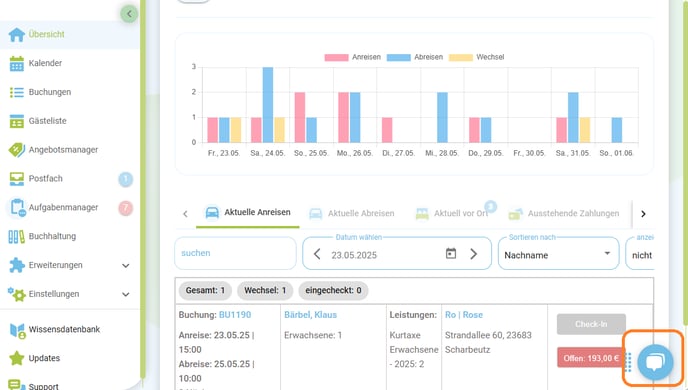Open the Übersicht home icon

tap(17, 34)
